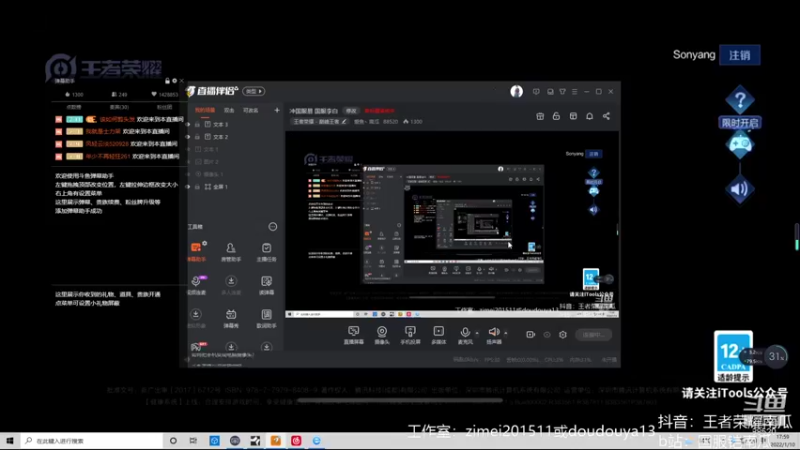Click the gamepad icon below 限时开启

[740, 145]
